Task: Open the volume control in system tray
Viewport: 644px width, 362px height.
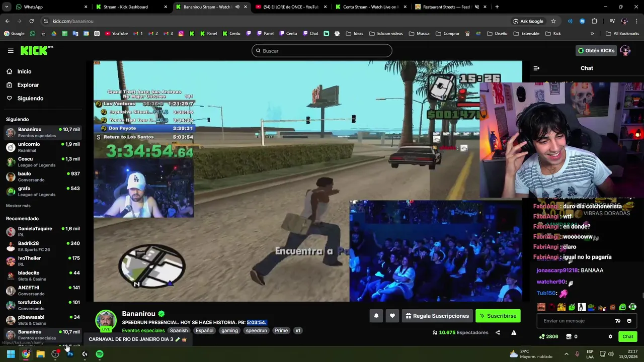Action: pyautogui.click(x=610, y=354)
